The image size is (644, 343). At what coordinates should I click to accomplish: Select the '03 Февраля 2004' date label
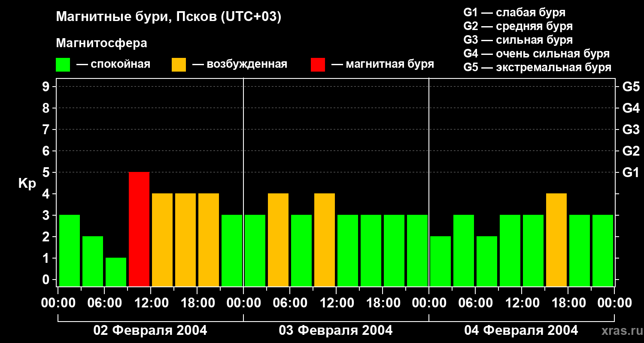tap(336, 331)
